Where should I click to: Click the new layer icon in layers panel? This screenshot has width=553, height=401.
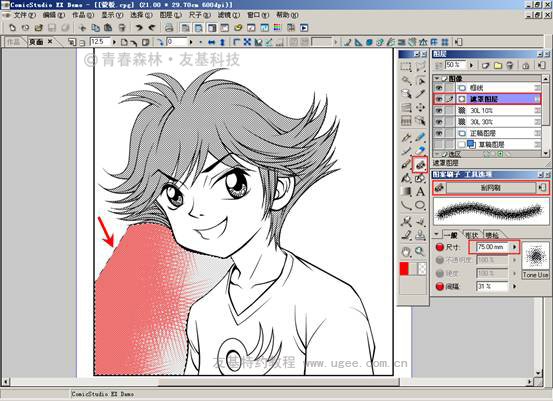click(486, 65)
